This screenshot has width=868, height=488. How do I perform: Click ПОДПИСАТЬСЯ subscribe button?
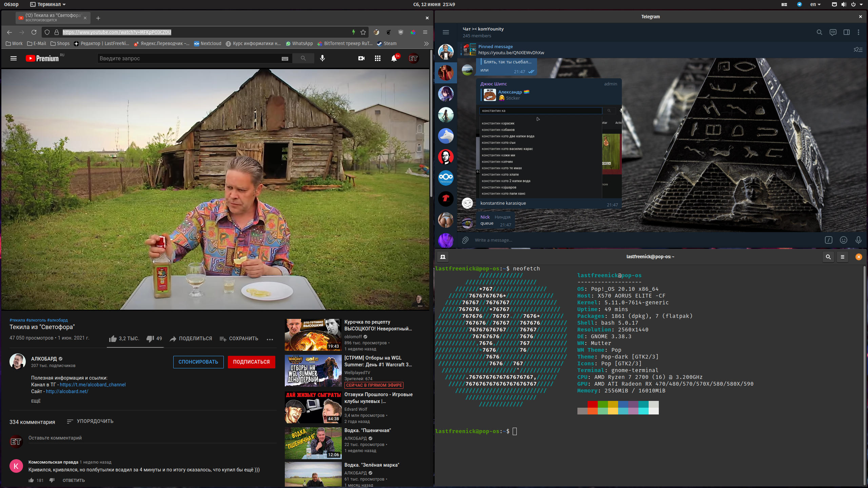click(x=251, y=362)
